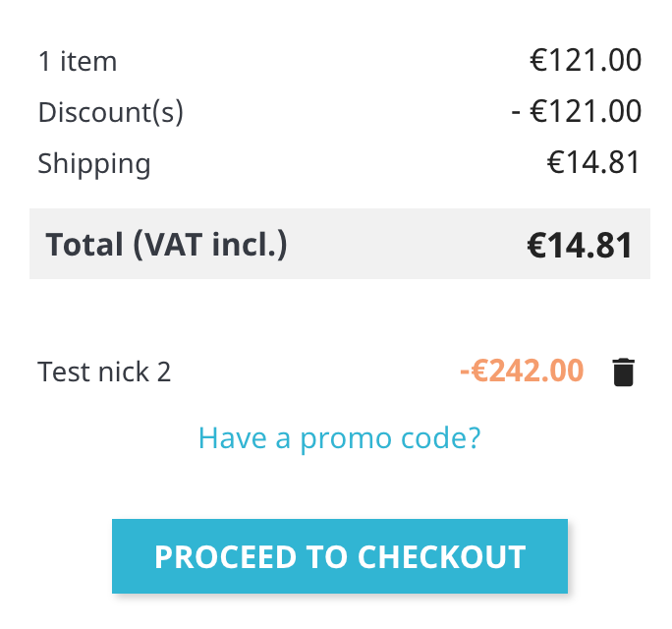Remove the applied -€242.00 discount voucher

624,372
